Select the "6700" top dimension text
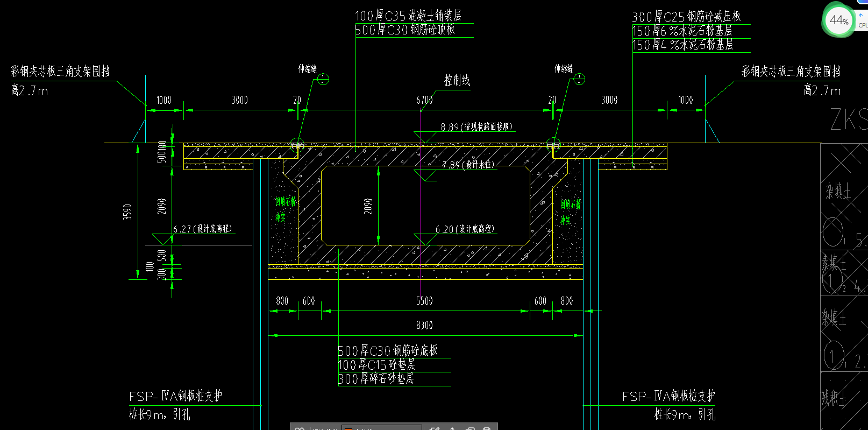This screenshot has width=868, height=430. pos(424,100)
